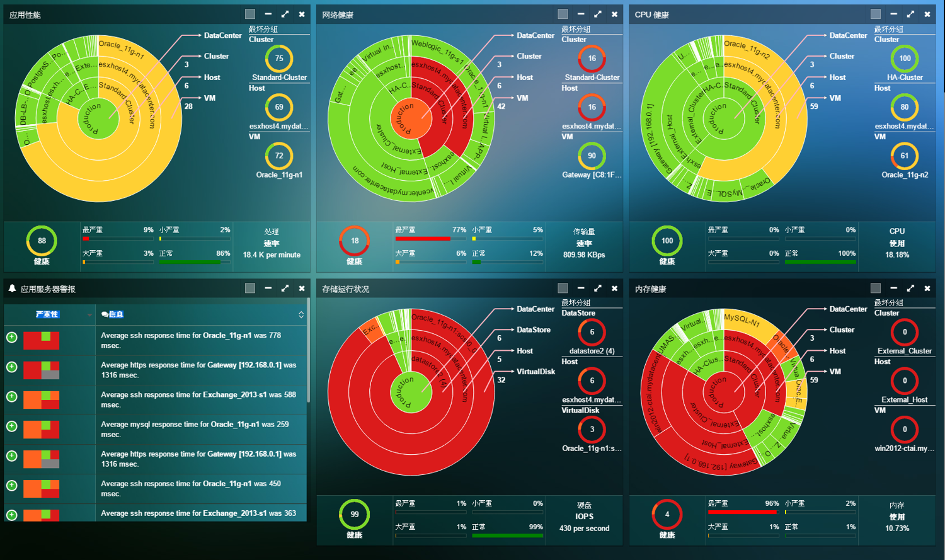Click the 809.98 KBps transfer value
945x560 pixels.
click(584, 255)
